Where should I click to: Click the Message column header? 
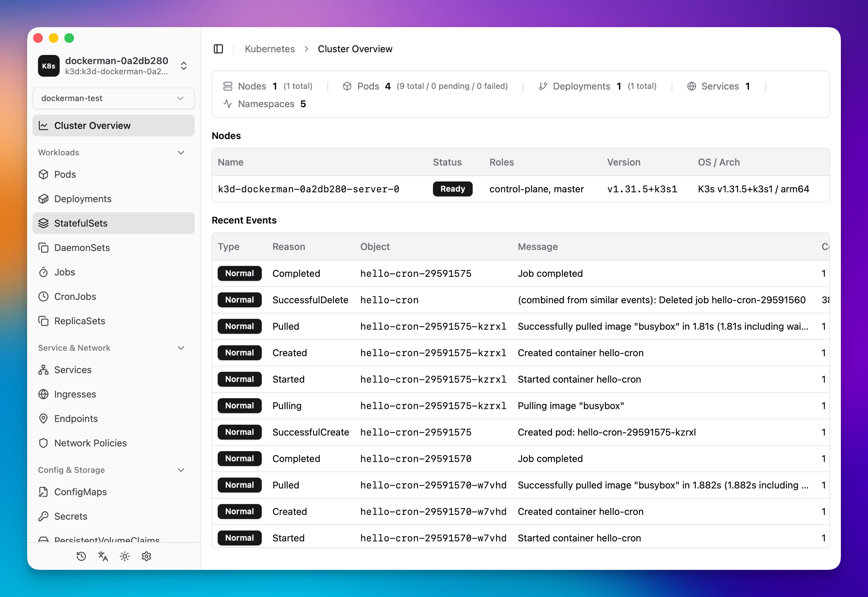[537, 247]
